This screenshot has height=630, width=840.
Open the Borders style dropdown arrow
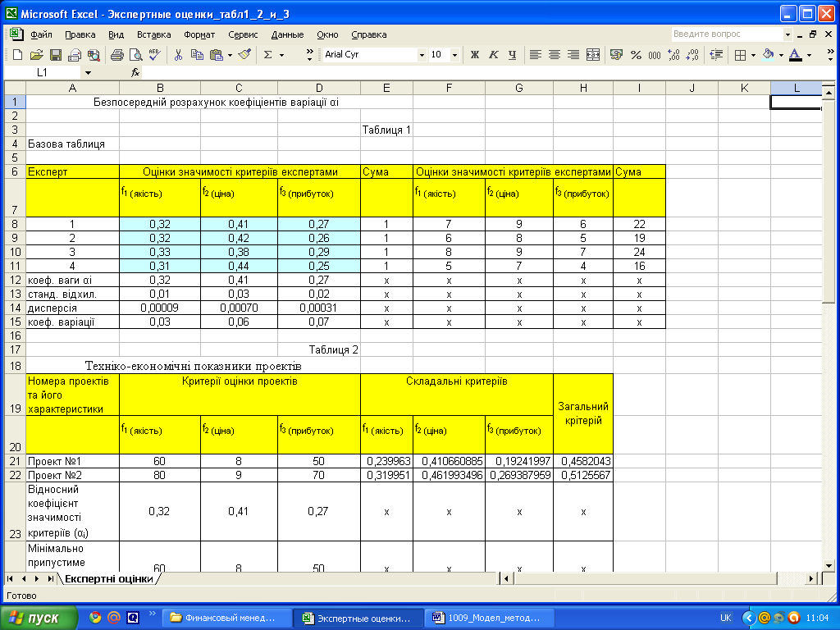click(753, 55)
